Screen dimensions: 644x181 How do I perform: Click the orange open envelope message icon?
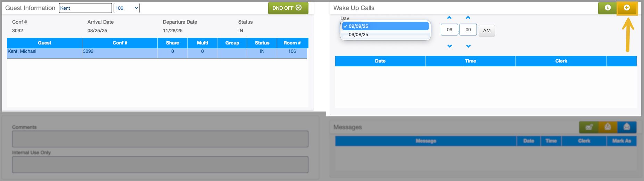[608, 127]
